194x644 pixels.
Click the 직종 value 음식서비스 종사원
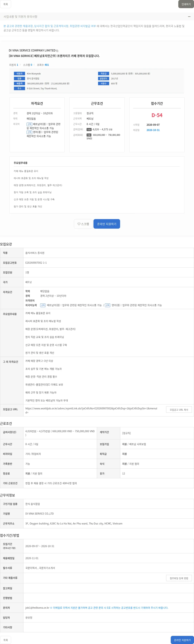[35, 253]
